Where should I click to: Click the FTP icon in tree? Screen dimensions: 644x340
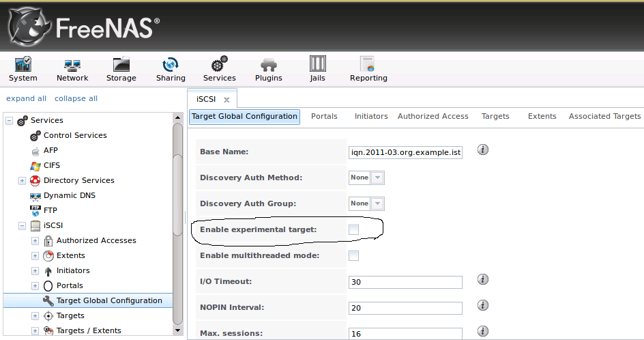35,210
